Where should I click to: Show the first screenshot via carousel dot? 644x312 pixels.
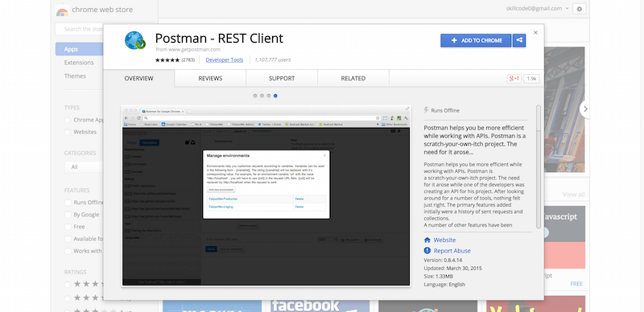pyautogui.click(x=255, y=96)
